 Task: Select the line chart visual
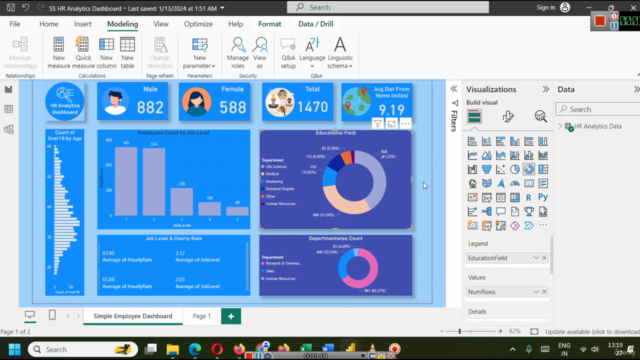point(472,156)
